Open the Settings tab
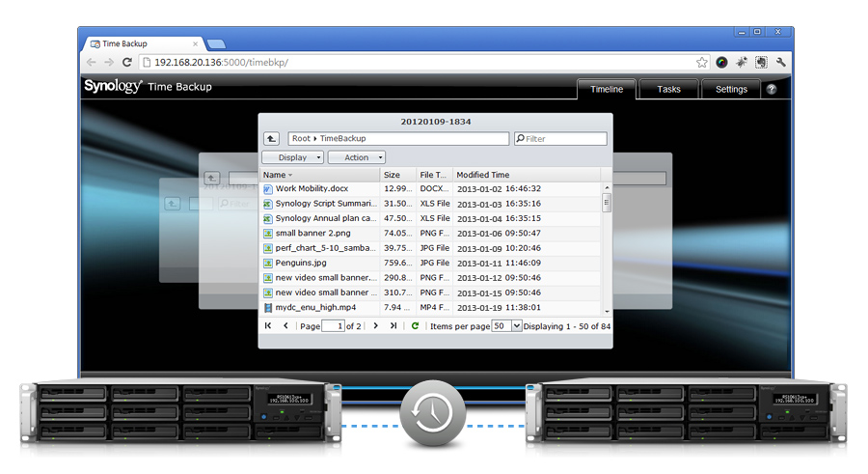This screenshot has width=868, height=474. pos(731,89)
